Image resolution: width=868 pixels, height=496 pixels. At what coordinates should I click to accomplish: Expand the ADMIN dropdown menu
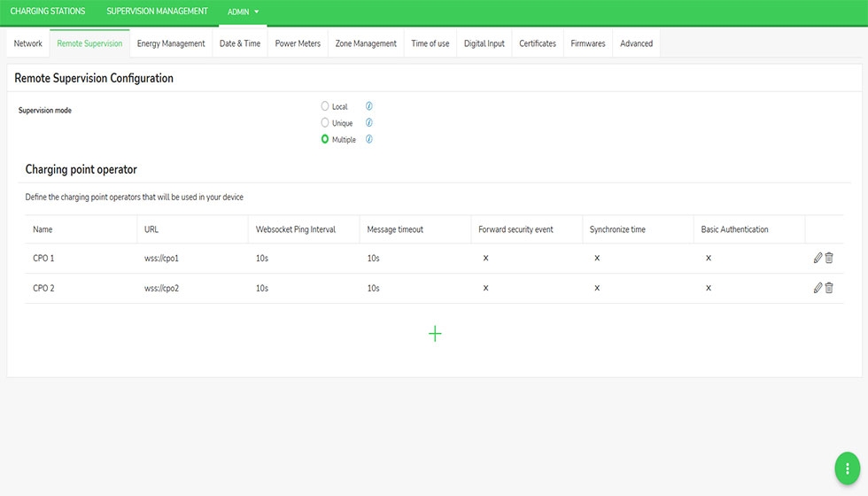[x=243, y=12]
